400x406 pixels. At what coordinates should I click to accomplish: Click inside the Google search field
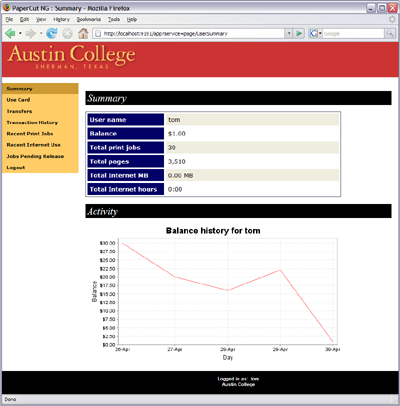pyautogui.click(x=353, y=33)
